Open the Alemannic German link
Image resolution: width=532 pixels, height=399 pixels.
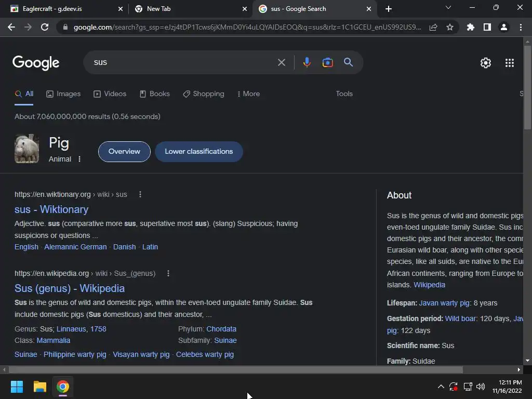pyautogui.click(x=75, y=247)
